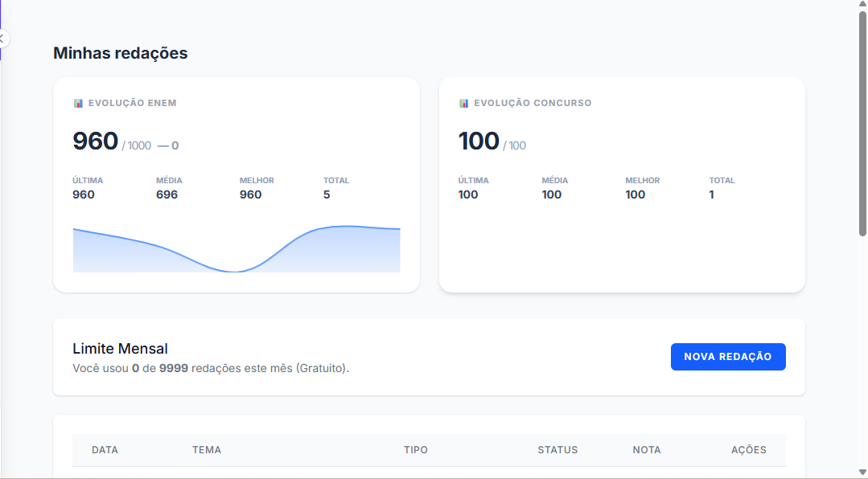The width and height of the screenshot is (868, 479).
Task: Click the ENEM MELHOR label
Action: point(257,180)
